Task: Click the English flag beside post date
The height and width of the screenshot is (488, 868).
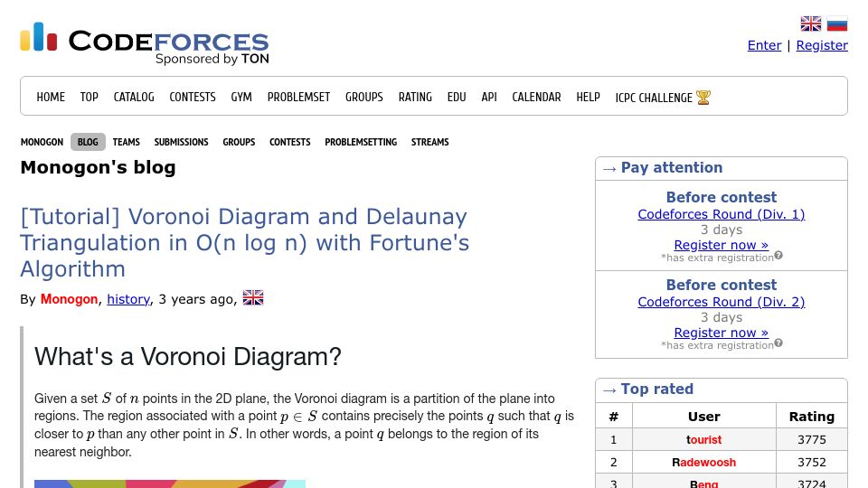Action: click(x=253, y=298)
